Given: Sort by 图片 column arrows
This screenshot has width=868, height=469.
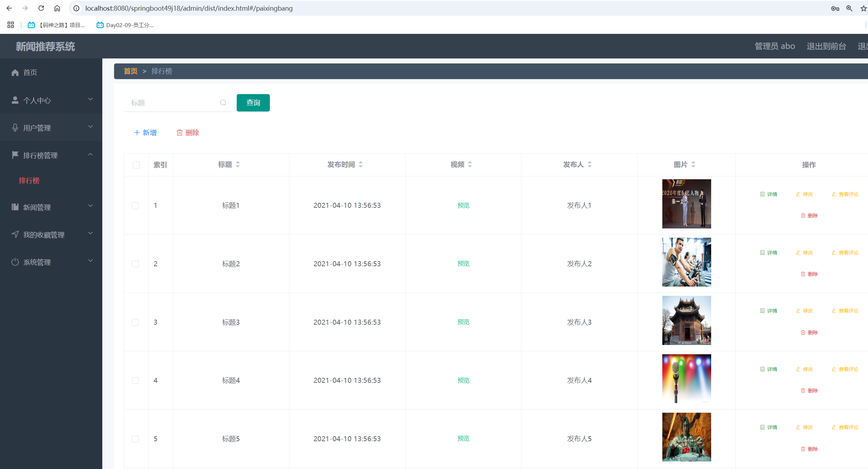Looking at the screenshot, I should pos(693,164).
